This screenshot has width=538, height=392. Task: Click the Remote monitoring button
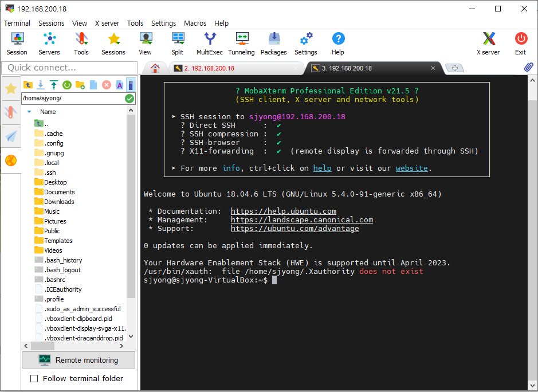[78, 360]
